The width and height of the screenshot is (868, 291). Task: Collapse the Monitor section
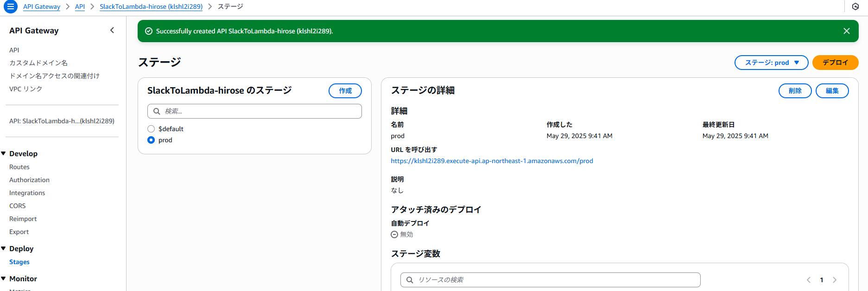click(x=3, y=278)
